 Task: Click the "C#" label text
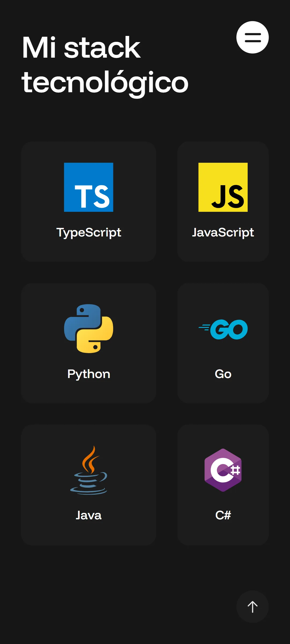223,515
